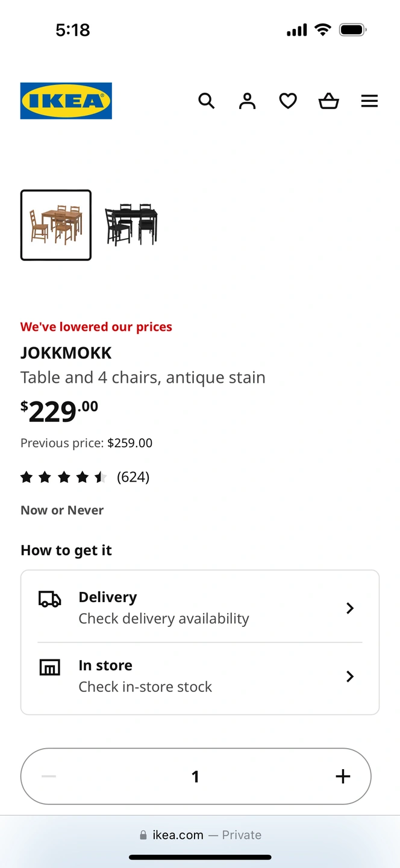The image size is (400, 868).
Task: Open the favorites heart icon
Action: tap(288, 101)
